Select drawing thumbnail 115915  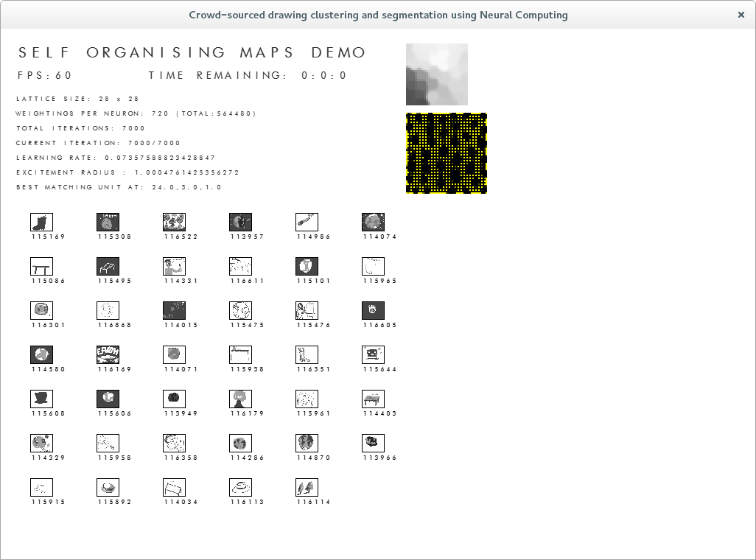click(x=41, y=488)
